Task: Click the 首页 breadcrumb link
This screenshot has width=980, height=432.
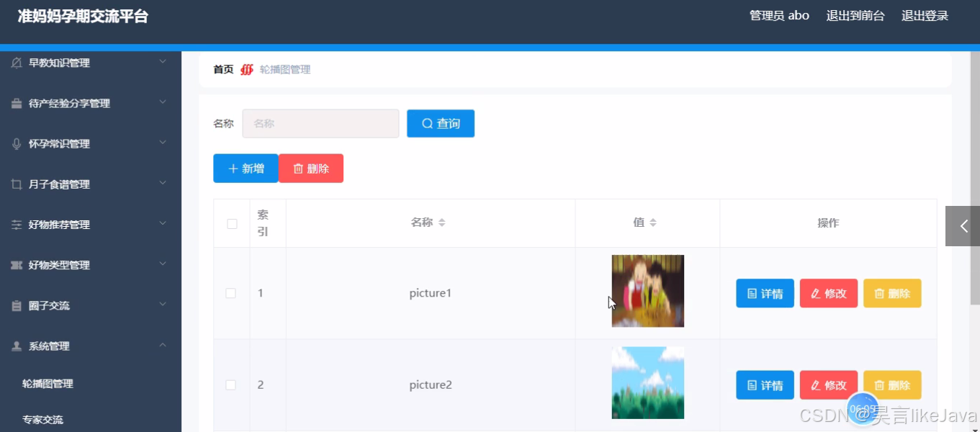Action: (223, 70)
